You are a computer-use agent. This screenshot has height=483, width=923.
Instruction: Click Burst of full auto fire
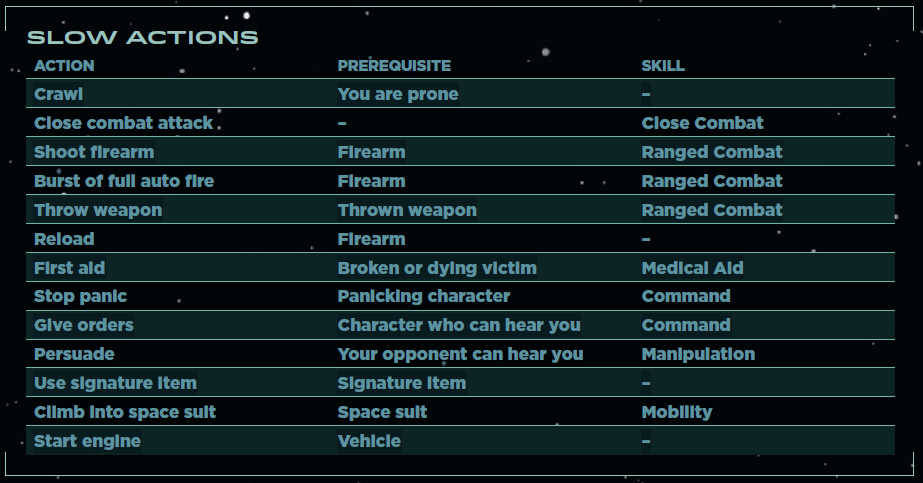tap(124, 181)
